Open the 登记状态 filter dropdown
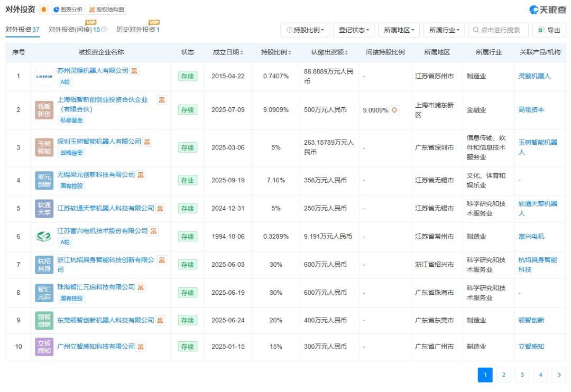 354,30
